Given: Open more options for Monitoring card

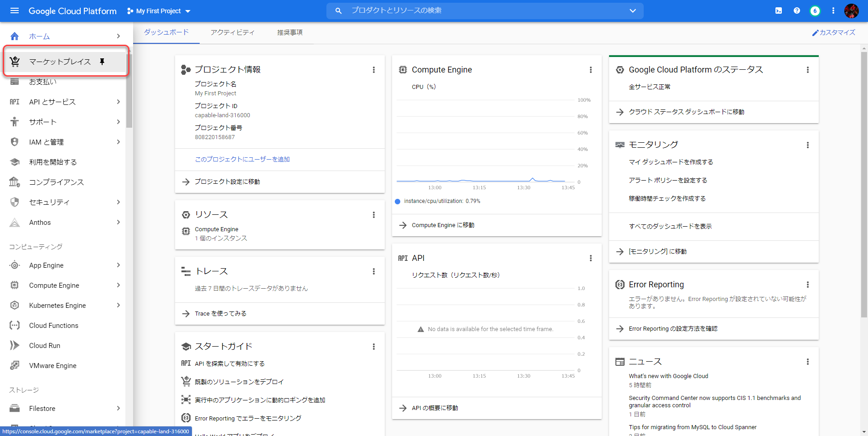Looking at the screenshot, I should pyautogui.click(x=808, y=145).
